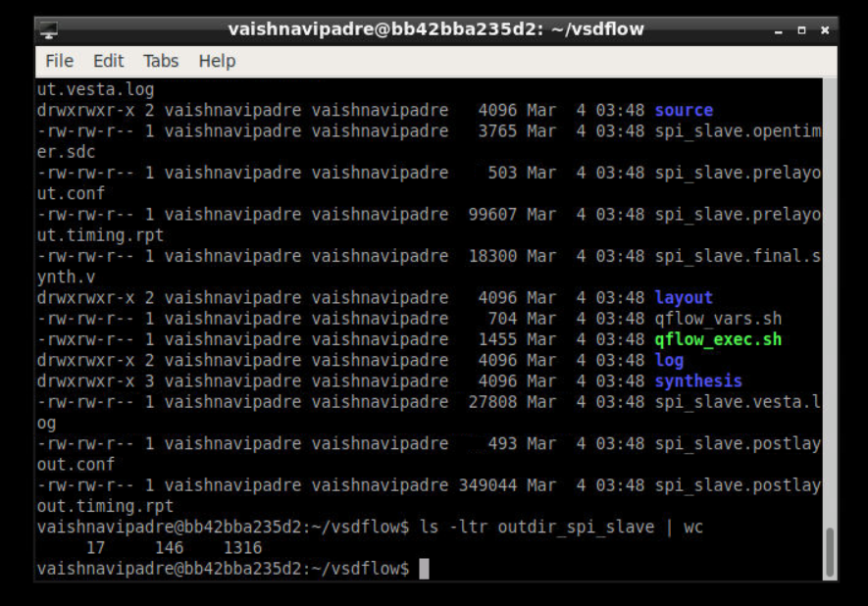This screenshot has width=868, height=606.
Task: Open the Tabs menu
Action: 160,61
